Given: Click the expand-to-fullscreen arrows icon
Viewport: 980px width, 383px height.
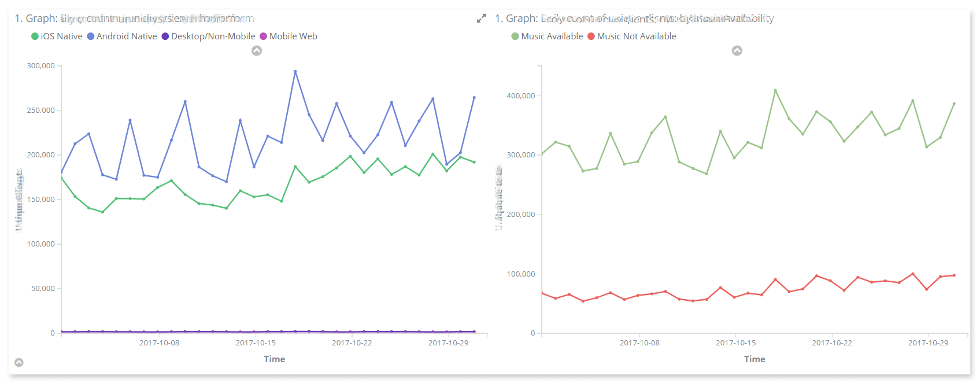Looking at the screenshot, I should (481, 19).
